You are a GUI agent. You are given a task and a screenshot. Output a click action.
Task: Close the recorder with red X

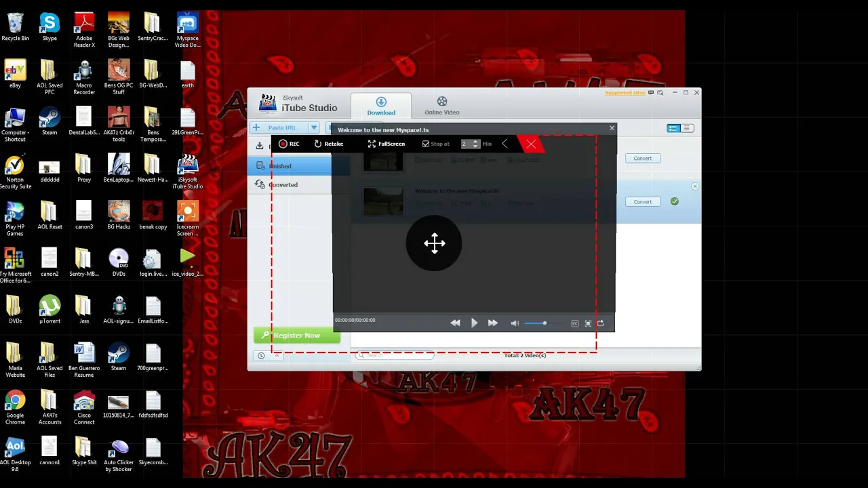531,144
